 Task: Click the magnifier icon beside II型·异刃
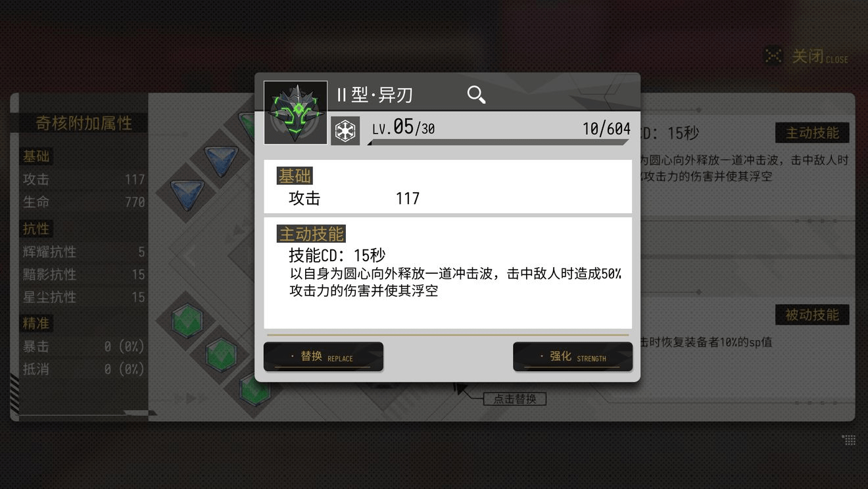tap(476, 95)
